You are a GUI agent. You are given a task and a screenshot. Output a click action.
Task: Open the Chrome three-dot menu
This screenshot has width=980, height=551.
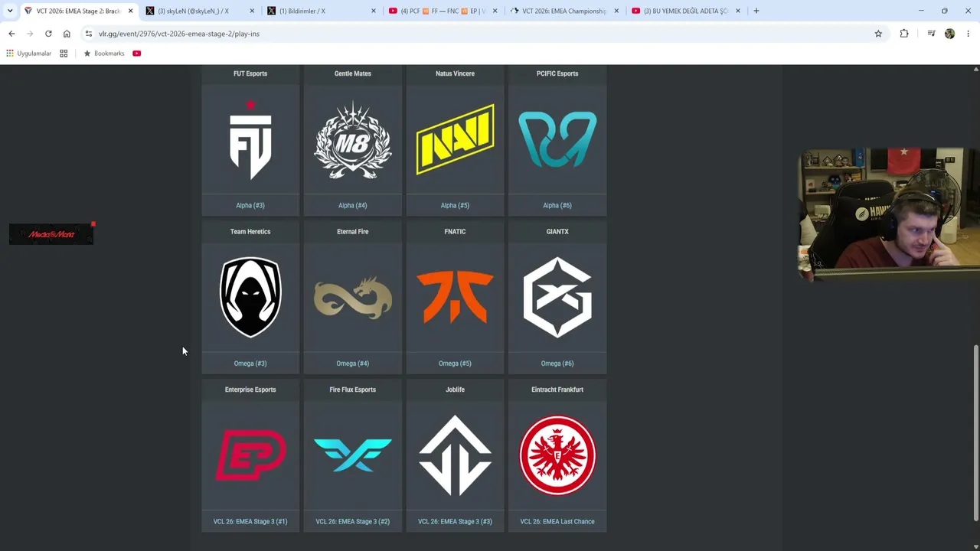click(x=968, y=34)
